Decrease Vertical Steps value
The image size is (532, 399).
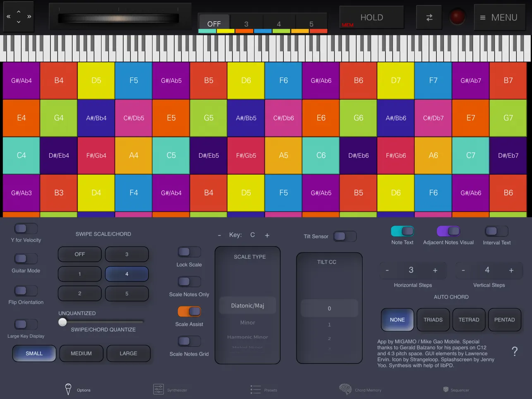tap(463, 270)
